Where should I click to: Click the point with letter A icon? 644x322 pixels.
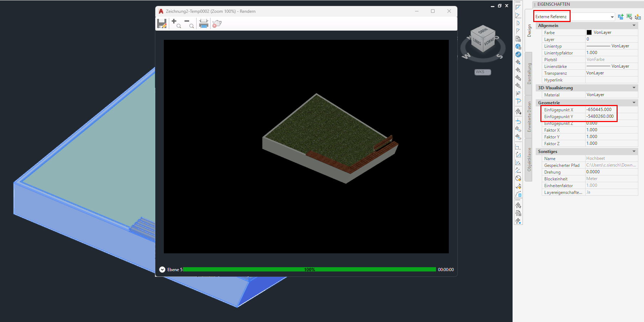pos(518,70)
